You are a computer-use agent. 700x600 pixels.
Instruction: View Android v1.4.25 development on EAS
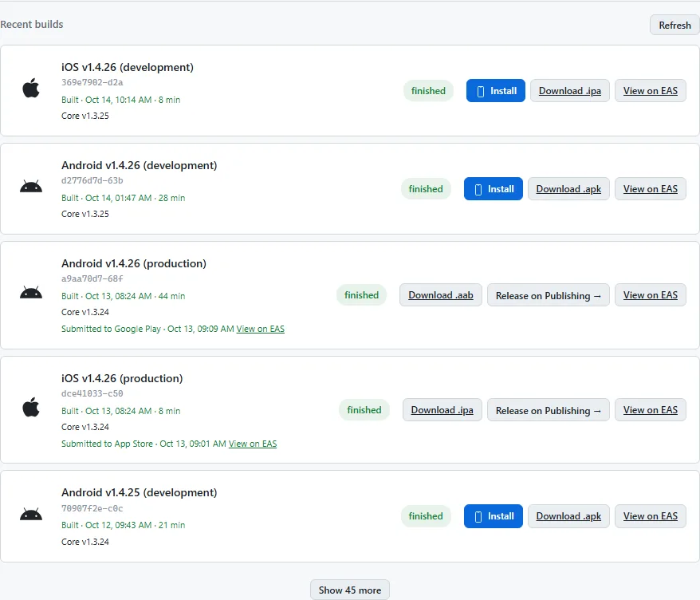click(650, 516)
